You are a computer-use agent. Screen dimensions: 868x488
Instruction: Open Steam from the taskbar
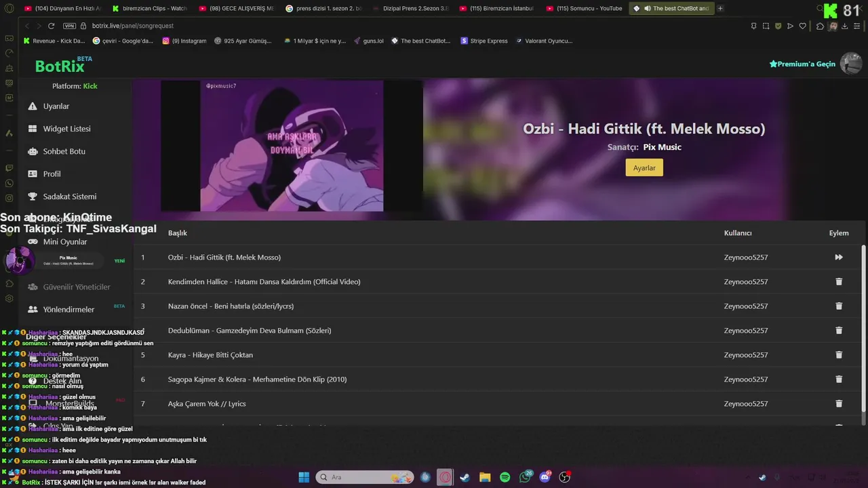click(465, 477)
